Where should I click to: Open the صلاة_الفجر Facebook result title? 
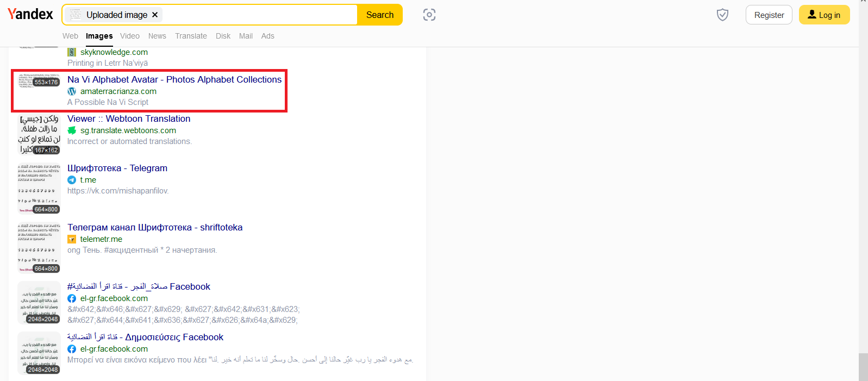(x=139, y=286)
